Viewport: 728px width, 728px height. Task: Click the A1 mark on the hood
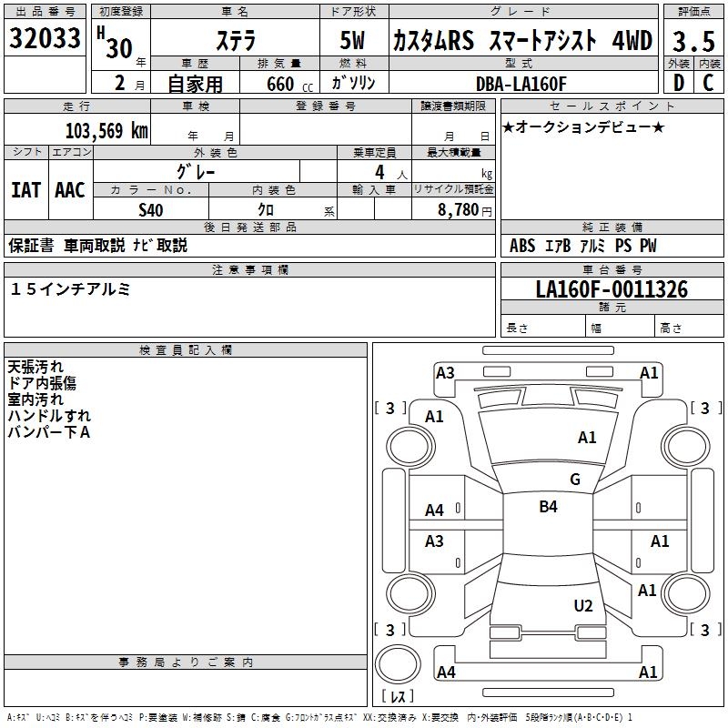587,438
